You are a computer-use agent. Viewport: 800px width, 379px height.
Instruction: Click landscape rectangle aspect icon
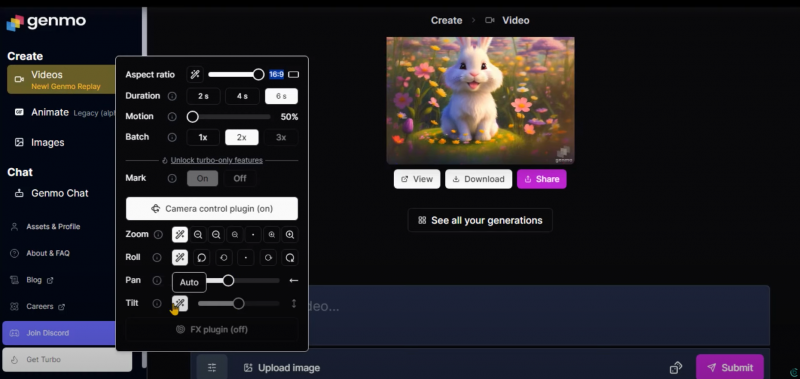click(x=293, y=74)
